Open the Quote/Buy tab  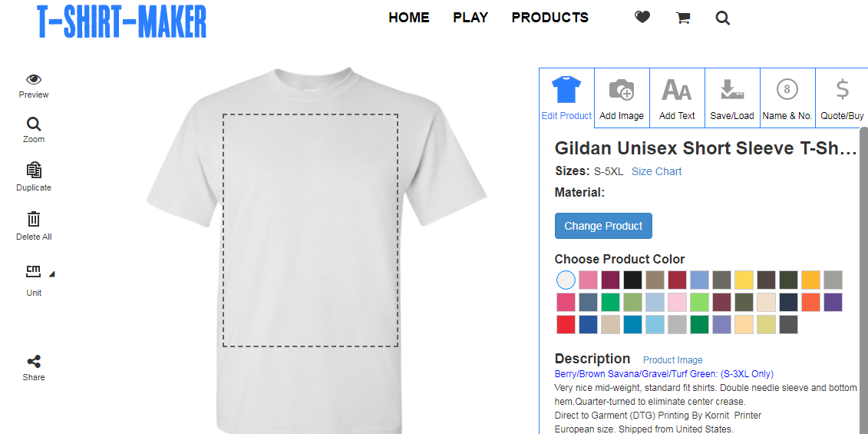[842, 98]
